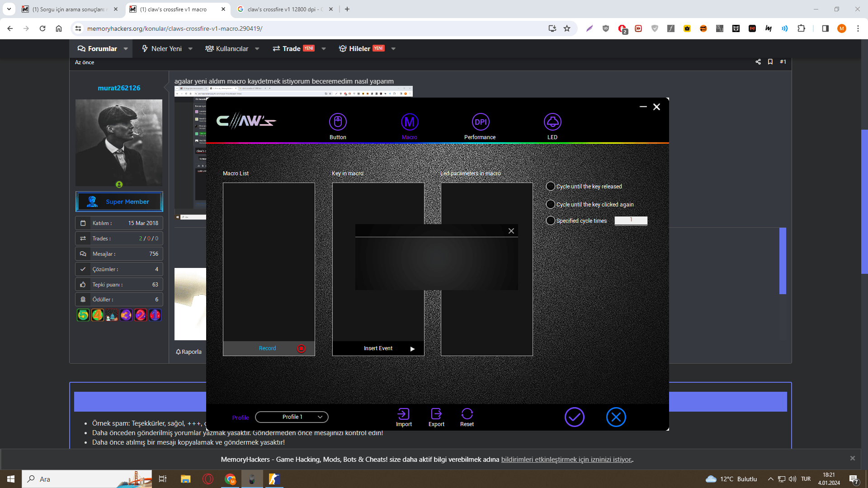The height and width of the screenshot is (488, 868).
Task: Cancel changes with the X circle button
Action: click(x=616, y=417)
